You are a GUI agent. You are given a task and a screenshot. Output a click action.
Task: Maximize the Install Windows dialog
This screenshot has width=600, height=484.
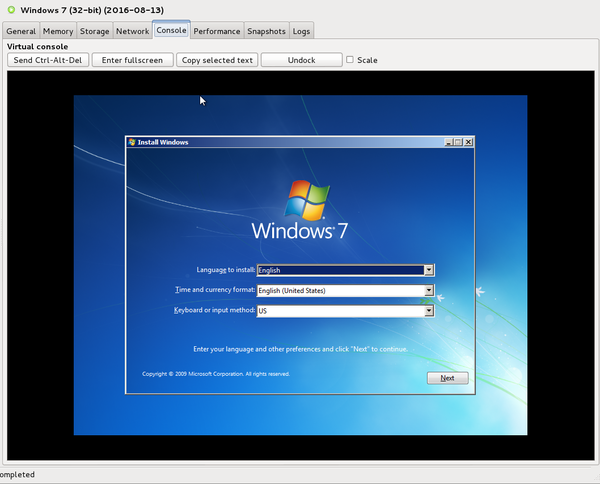[458, 142]
